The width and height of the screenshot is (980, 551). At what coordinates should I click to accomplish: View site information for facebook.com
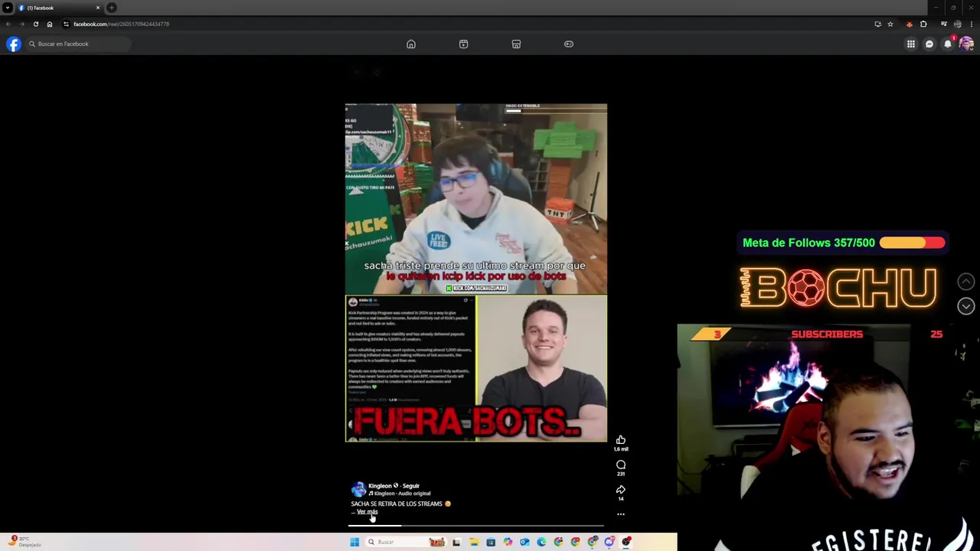click(66, 24)
